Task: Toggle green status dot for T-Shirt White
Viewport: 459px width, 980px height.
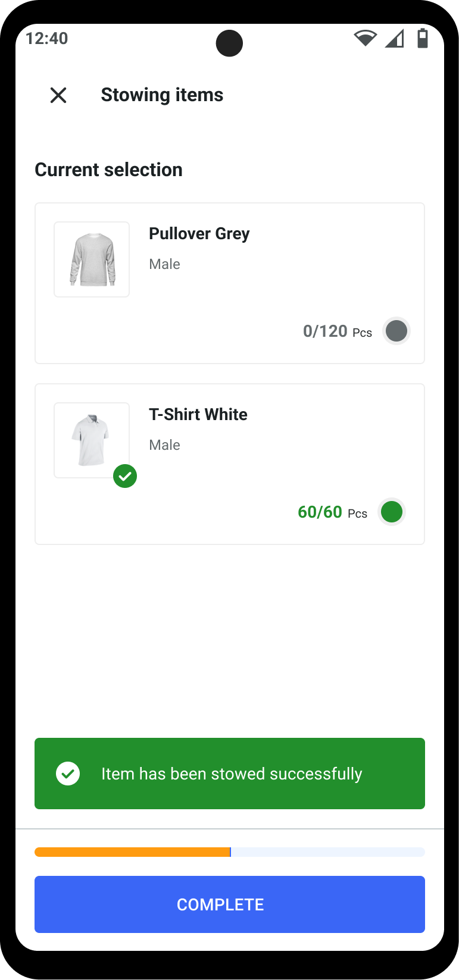Action: tap(392, 512)
